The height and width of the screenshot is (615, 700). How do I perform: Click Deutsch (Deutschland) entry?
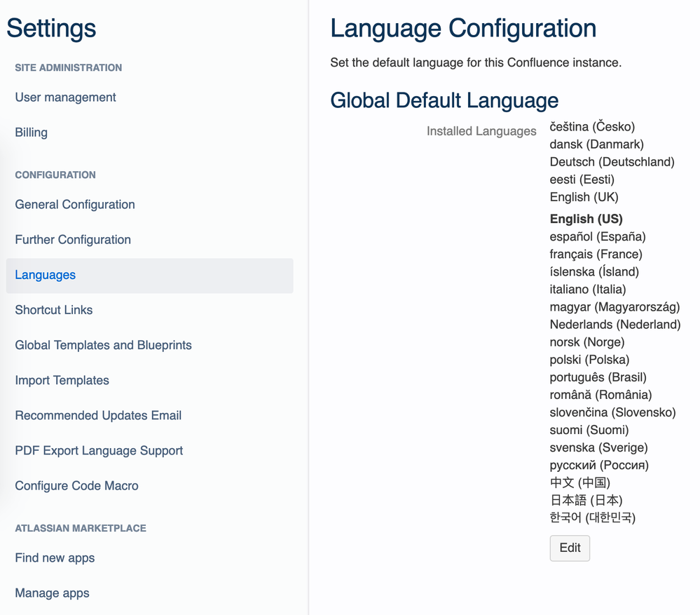point(612,162)
